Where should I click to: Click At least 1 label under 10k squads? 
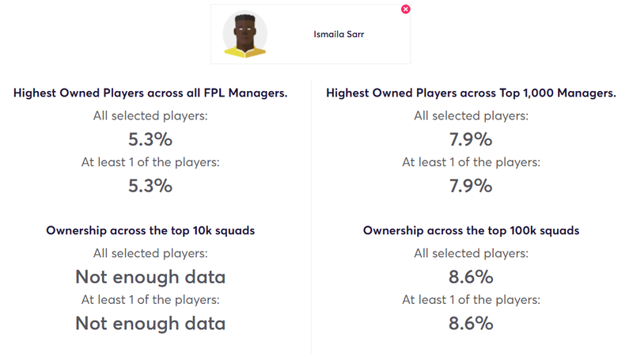click(x=150, y=300)
